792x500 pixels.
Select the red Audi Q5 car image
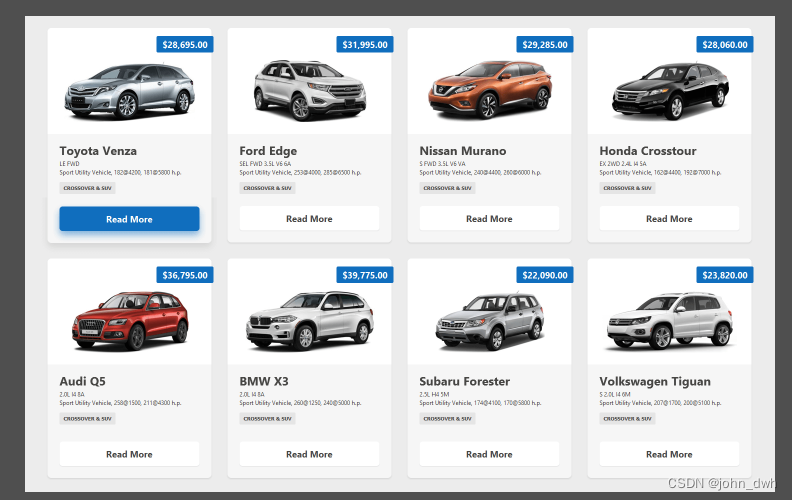point(130,320)
